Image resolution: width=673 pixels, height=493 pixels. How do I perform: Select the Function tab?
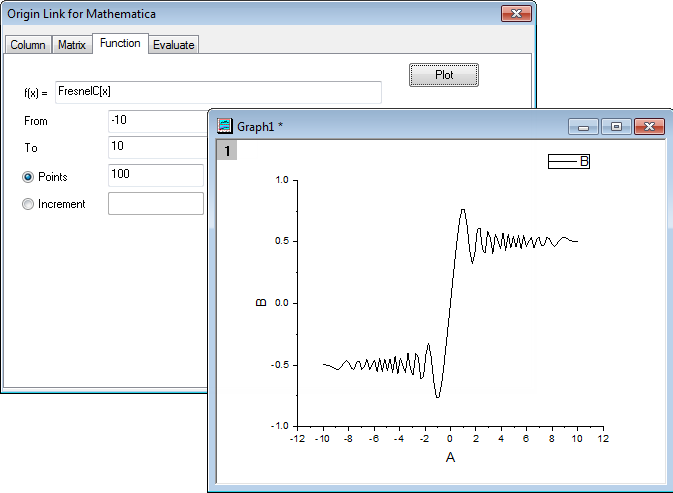120,44
